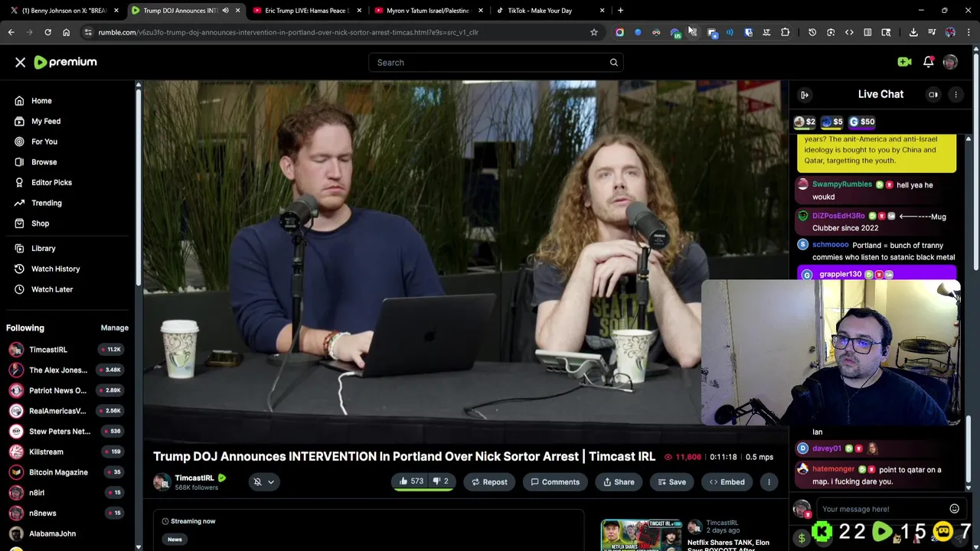Viewport: 980px width, 551px height.
Task: Open the browser downloads icon
Action: tap(913, 32)
